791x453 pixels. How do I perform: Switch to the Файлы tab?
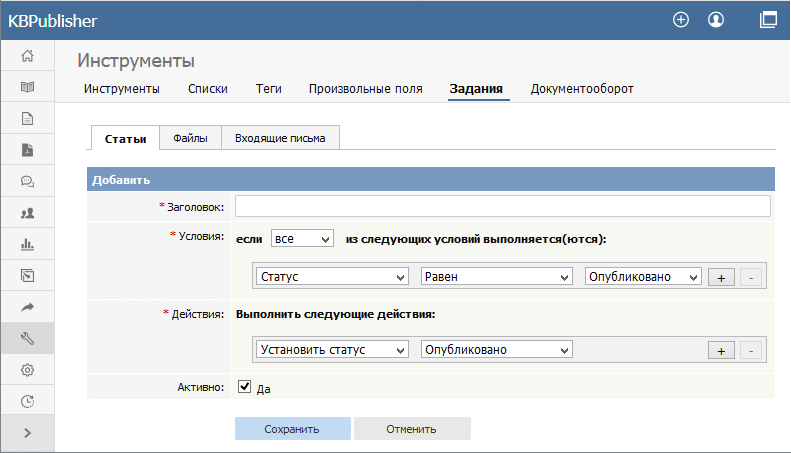click(190, 139)
